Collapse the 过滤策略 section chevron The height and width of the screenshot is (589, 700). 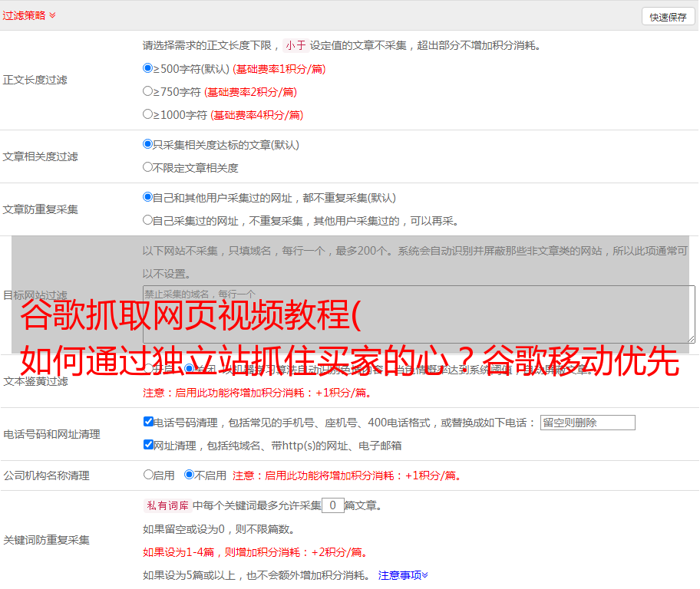[52, 15]
